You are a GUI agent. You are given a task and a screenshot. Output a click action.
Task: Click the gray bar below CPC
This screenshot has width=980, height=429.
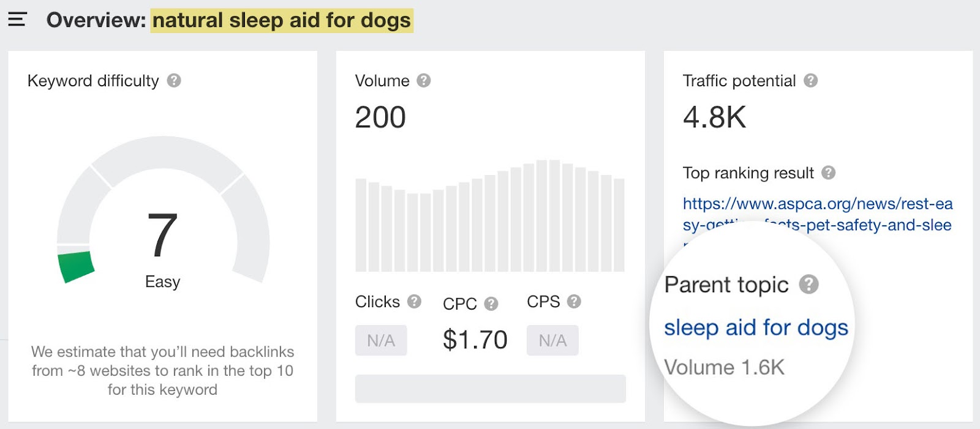pos(490,389)
